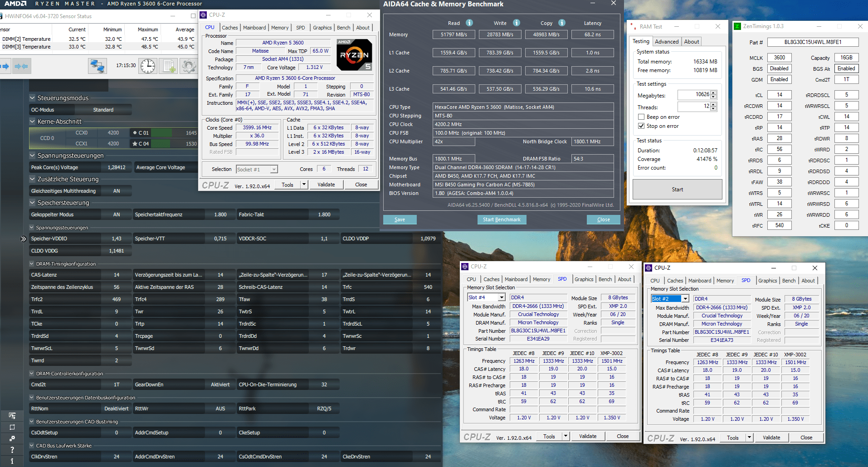868x467 pixels.
Task: Click the Gekoppelter Modus AN value
Action: (x=117, y=214)
